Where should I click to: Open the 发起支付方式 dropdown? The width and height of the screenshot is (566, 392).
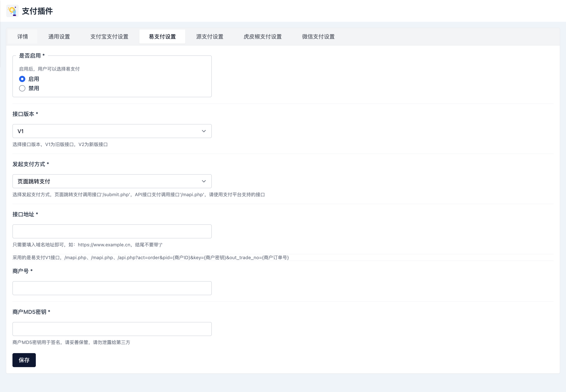(x=108, y=181)
